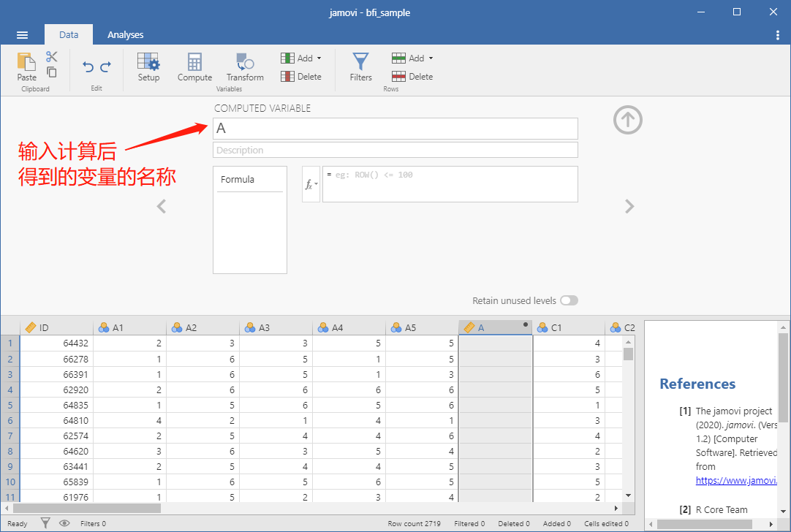Redo the last edit

[x=106, y=66]
